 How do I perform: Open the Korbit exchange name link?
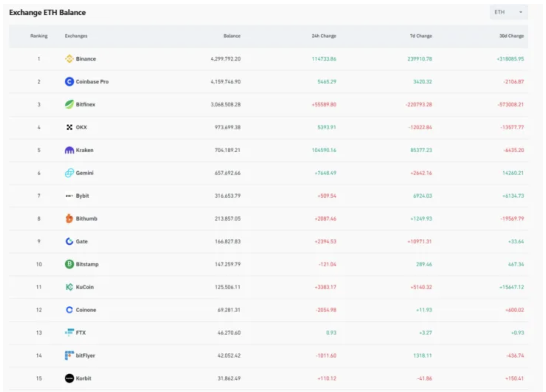pos(84,378)
